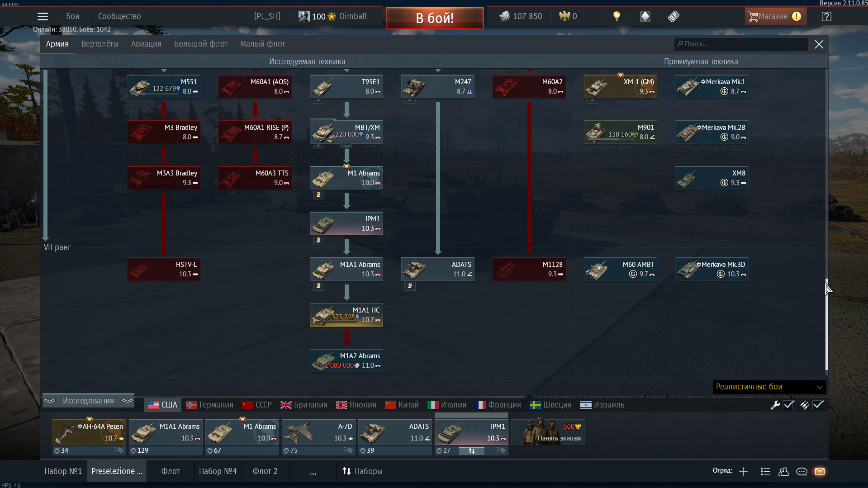Select the ADATS crew slot
Viewport: 868px width, 488px height.
[395, 432]
